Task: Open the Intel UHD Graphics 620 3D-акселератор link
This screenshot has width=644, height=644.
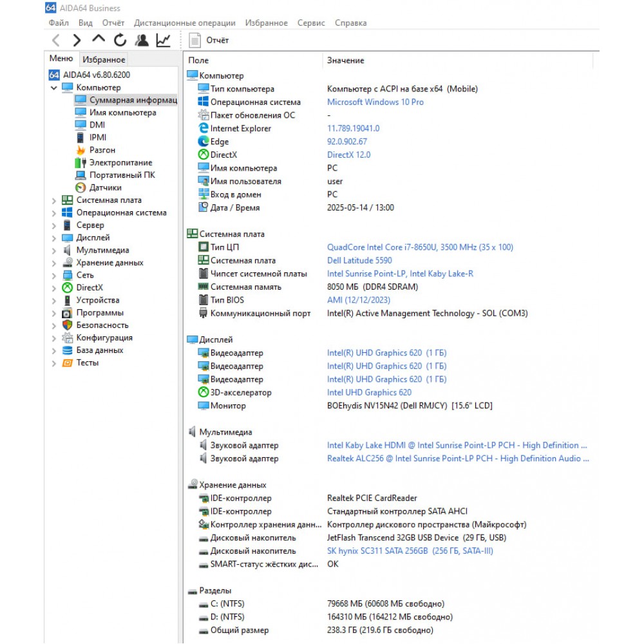Action: [x=369, y=393]
